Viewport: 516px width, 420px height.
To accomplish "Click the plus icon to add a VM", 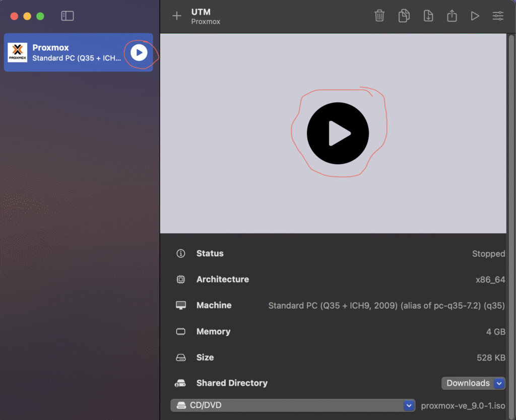I will [176, 16].
